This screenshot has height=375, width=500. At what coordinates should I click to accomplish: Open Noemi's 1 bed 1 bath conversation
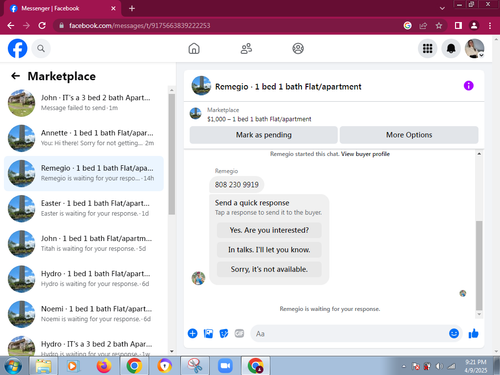click(x=83, y=314)
